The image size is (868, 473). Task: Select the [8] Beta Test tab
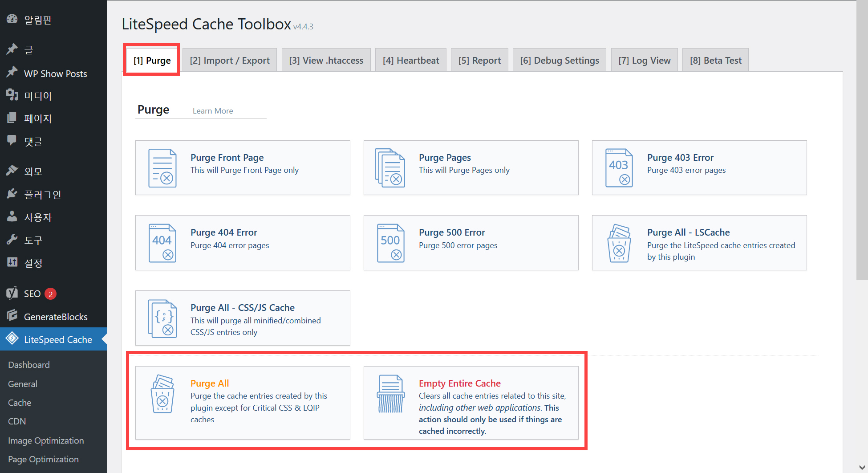click(715, 60)
